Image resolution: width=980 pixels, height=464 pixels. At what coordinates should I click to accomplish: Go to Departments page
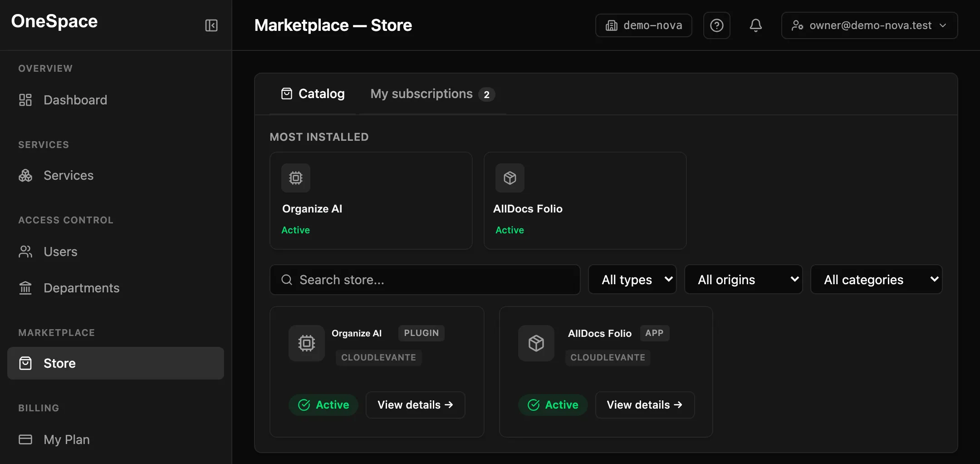click(116, 288)
